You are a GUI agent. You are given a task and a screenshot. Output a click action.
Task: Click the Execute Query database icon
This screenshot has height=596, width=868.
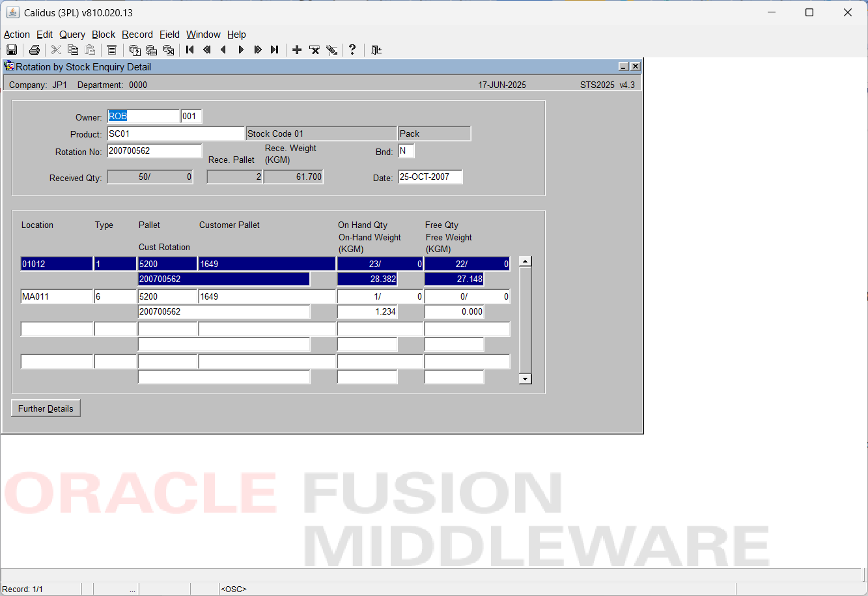152,50
